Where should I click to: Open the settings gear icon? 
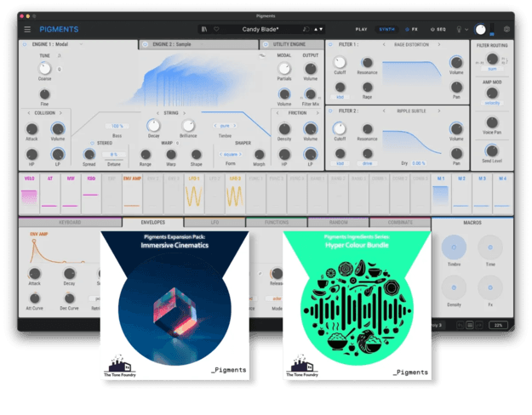point(506,30)
